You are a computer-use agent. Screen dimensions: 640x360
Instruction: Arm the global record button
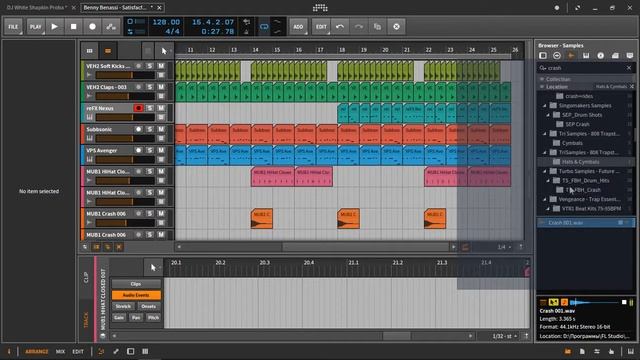coord(92,27)
